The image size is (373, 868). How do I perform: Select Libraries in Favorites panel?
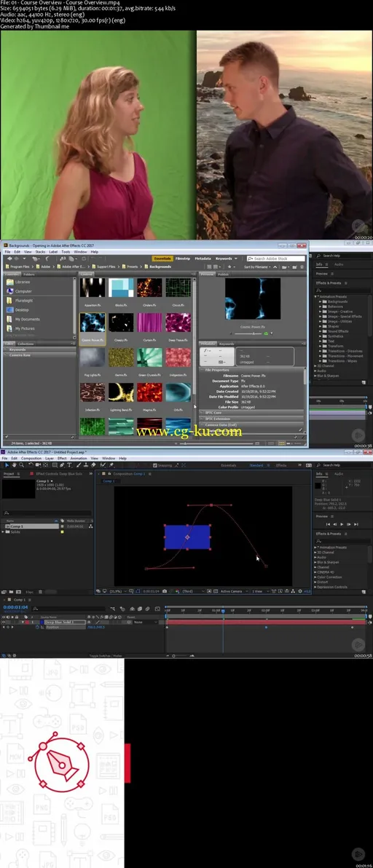point(22,282)
